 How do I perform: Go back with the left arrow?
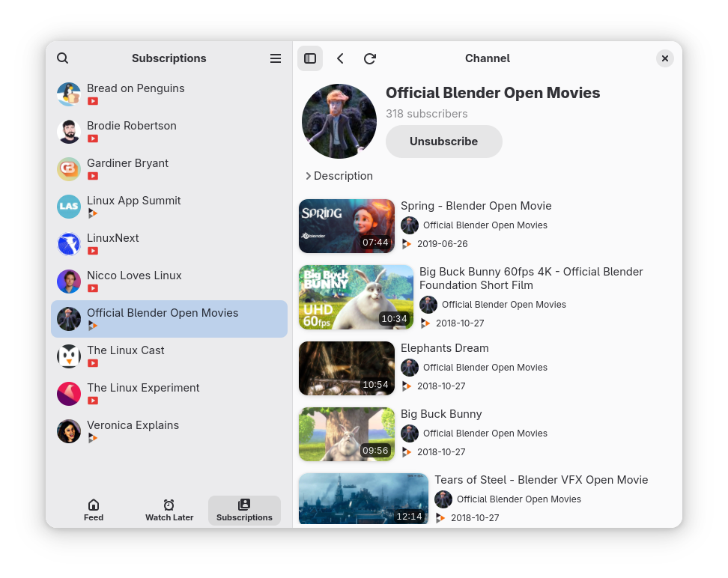[x=340, y=58]
